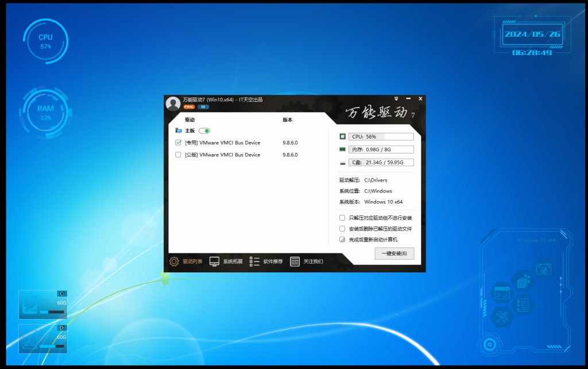Enable 安装后删除已解压的驱动文件 option
Screen dimensions: 588x369
(x=342, y=229)
